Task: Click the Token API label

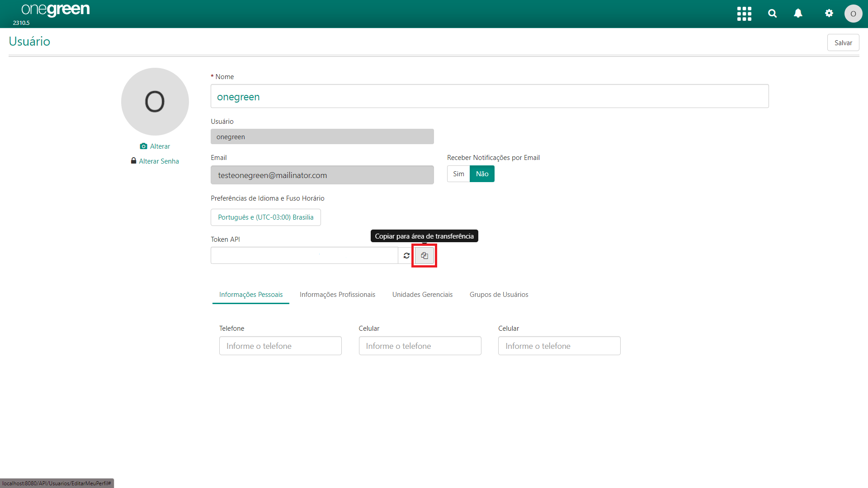Action: pos(225,239)
